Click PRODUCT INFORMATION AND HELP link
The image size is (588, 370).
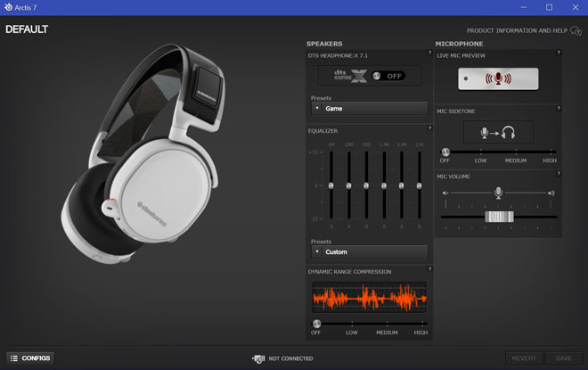(517, 31)
